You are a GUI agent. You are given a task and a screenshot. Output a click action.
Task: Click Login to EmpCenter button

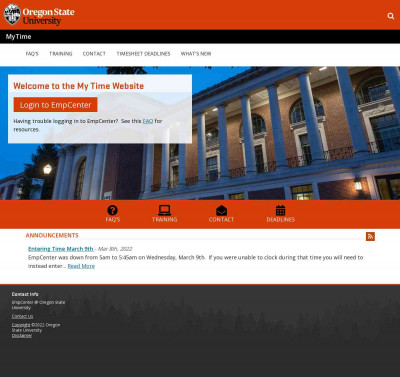[56, 105]
